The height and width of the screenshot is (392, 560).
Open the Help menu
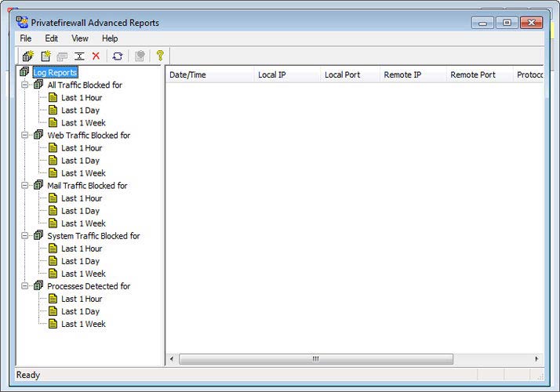coord(110,38)
